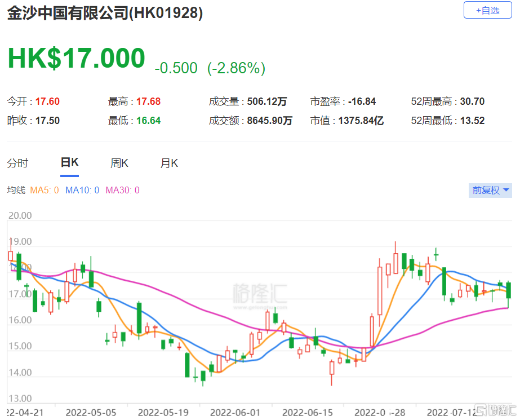This screenshot has height=420, width=520.
Task: Click the MA10 moving average label
Action: click(x=82, y=190)
